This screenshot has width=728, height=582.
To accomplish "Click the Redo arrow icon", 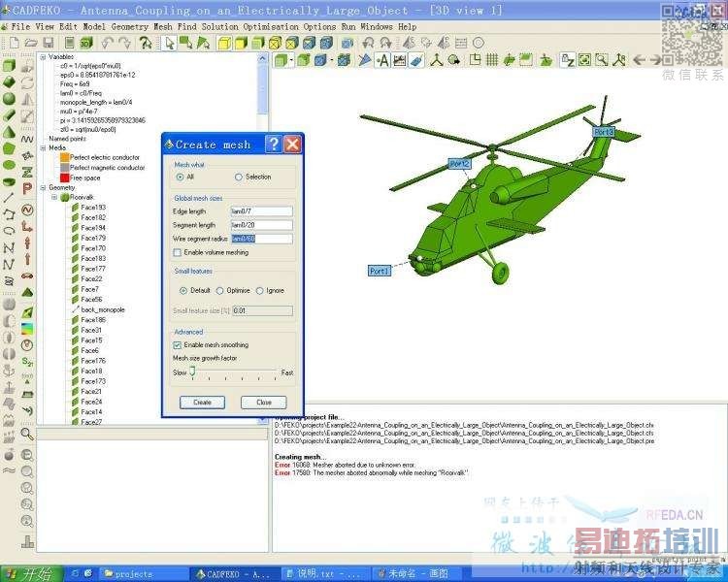I will click(124, 43).
